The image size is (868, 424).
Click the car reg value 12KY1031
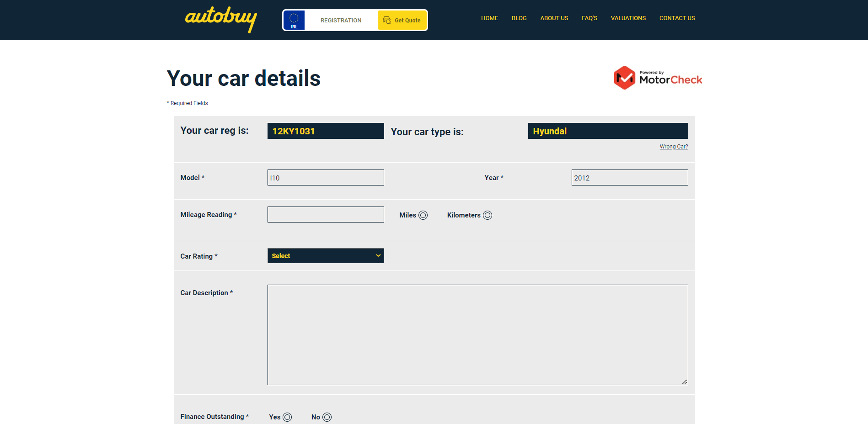tap(326, 131)
